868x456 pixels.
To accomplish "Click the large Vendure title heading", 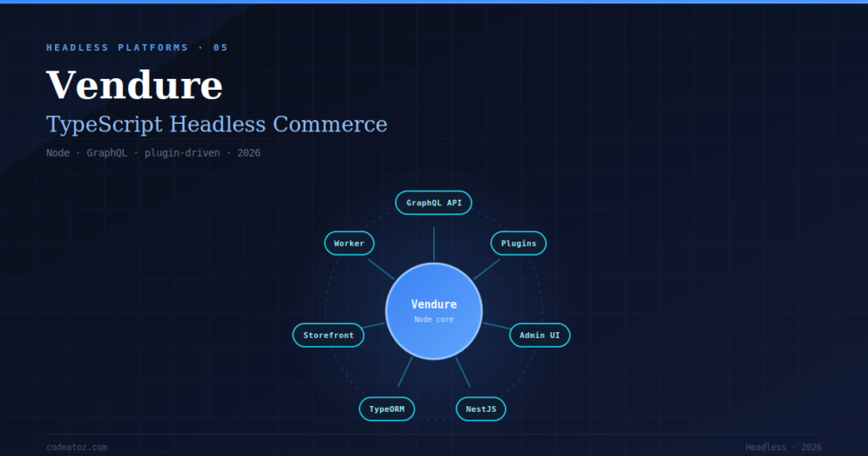I will pyautogui.click(x=135, y=86).
